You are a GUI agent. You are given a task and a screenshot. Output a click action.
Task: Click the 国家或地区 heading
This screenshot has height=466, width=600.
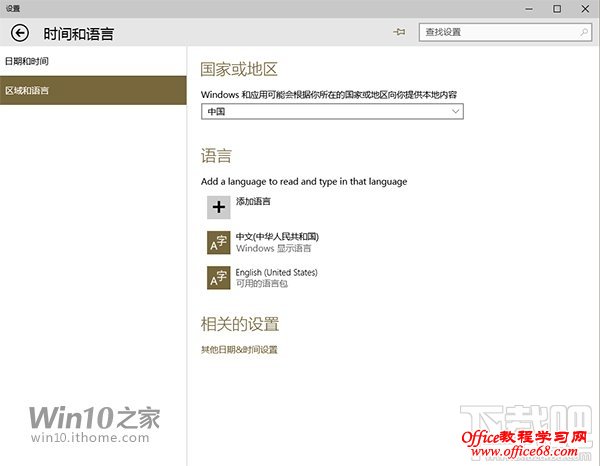point(239,69)
